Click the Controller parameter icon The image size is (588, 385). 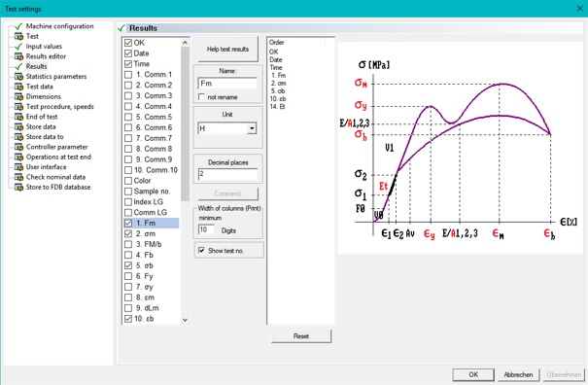18,147
